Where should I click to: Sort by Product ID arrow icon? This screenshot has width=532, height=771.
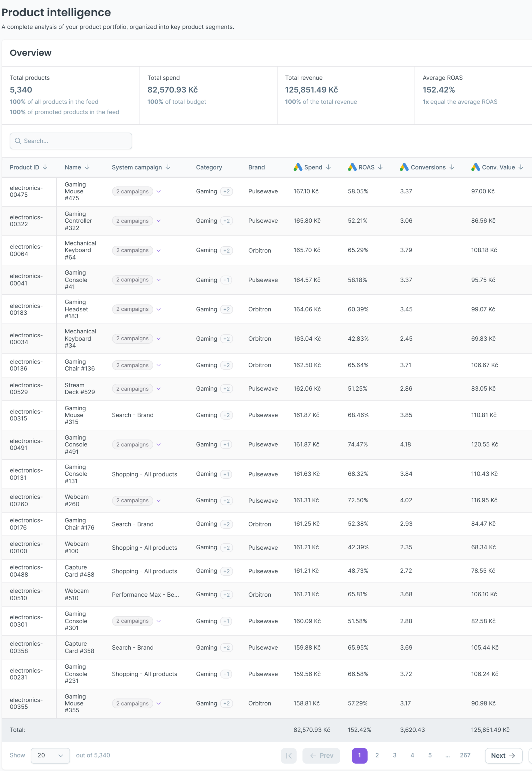point(45,167)
